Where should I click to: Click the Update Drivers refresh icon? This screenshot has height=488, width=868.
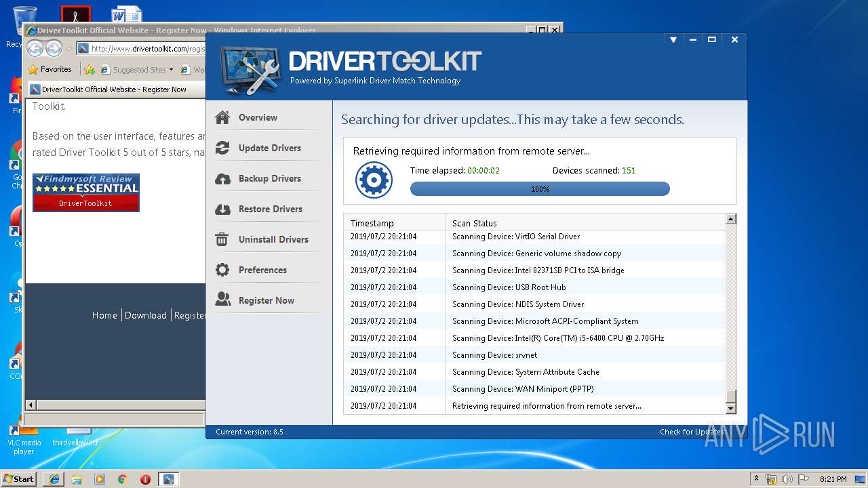pos(222,148)
